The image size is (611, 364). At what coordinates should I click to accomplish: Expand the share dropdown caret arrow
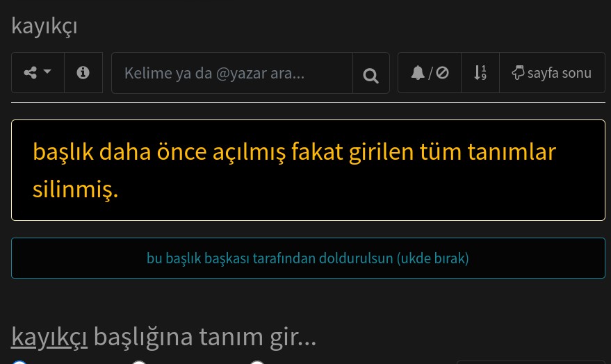click(x=47, y=72)
